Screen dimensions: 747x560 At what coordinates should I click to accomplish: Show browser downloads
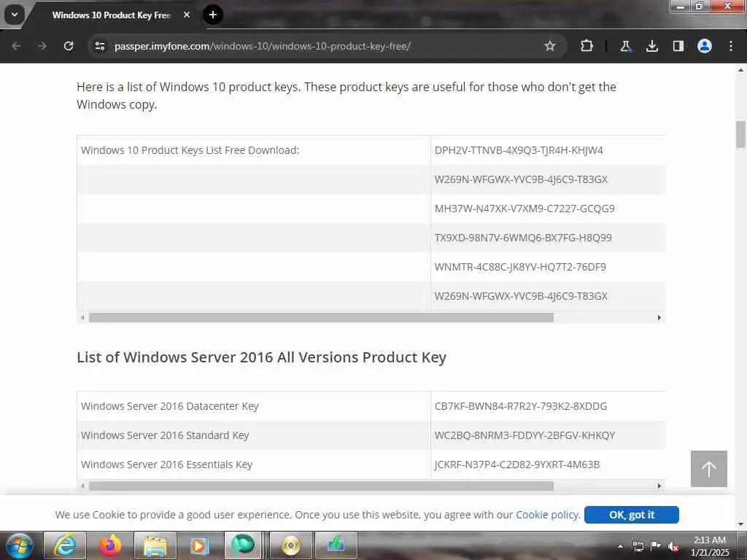coord(651,46)
